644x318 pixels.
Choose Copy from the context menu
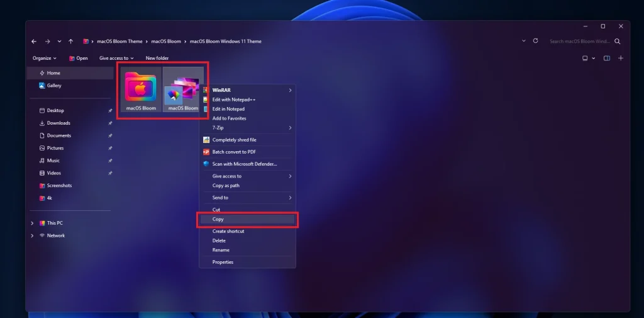coord(247,219)
